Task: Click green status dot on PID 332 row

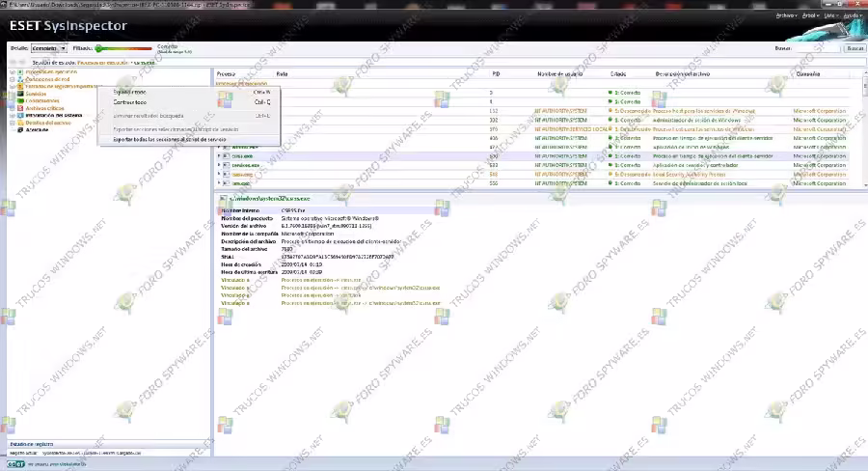Action: pyautogui.click(x=610, y=120)
